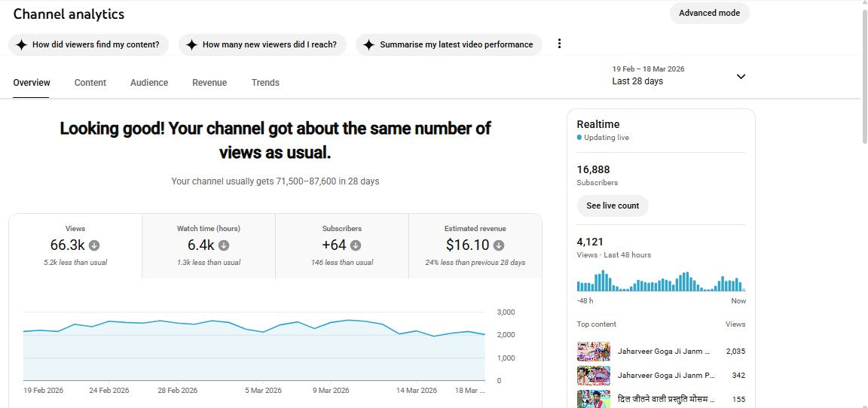868x408 pixels.
Task: Select the Trends tab
Action: click(265, 83)
